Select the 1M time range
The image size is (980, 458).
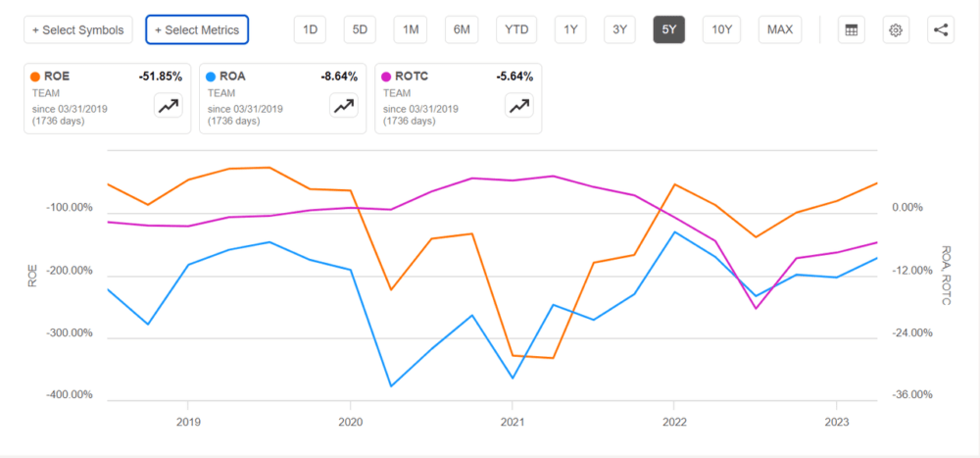pyautogui.click(x=411, y=30)
